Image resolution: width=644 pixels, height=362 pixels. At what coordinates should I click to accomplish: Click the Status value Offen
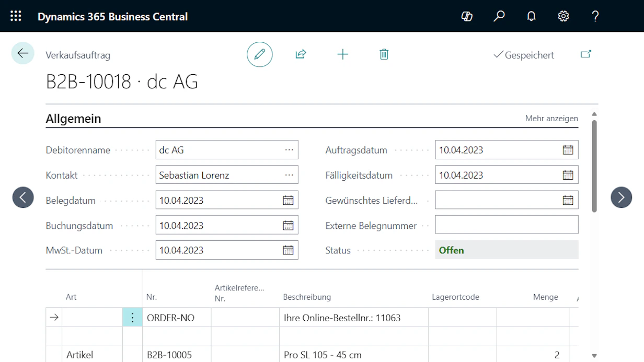(507, 250)
